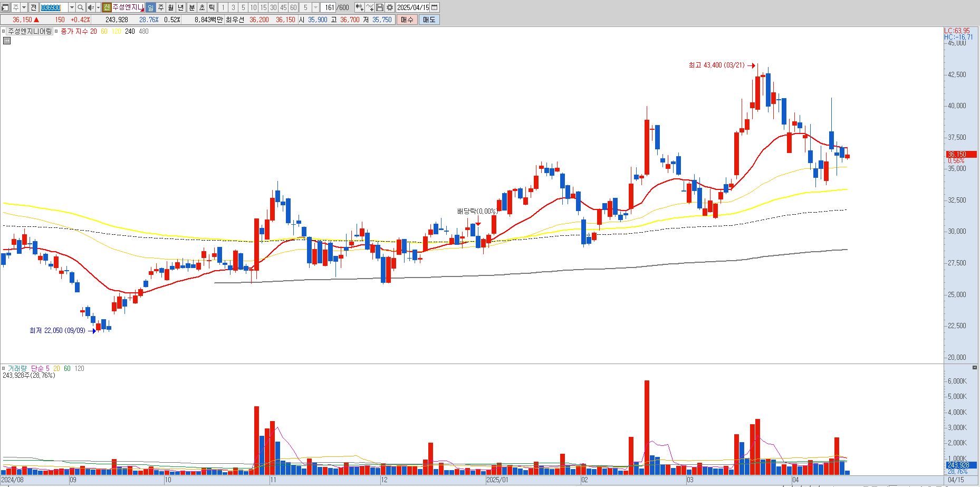Click the stock code search magnifier icon
980x487 pixels.
tap(80, 7)
